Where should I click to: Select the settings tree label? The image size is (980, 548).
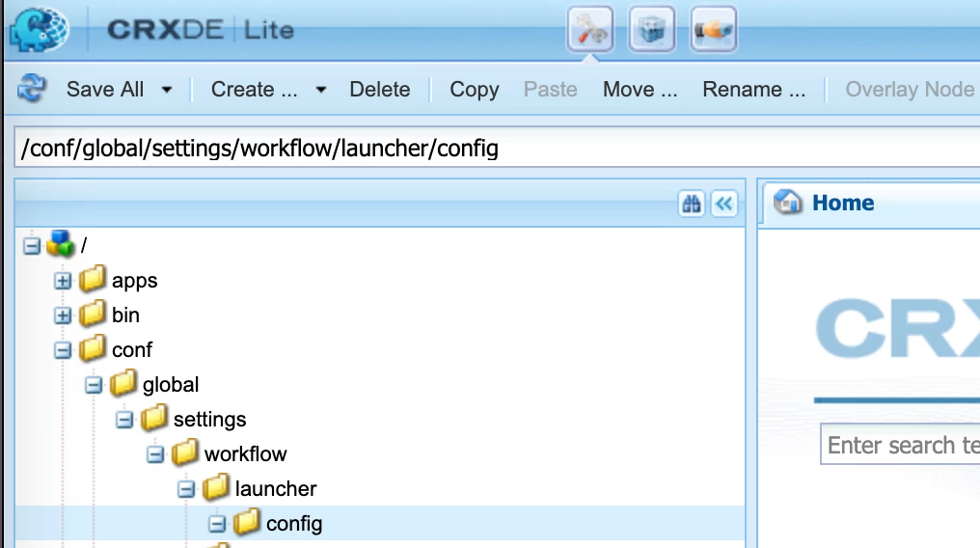pyautogui.click(x=209, y=420)
